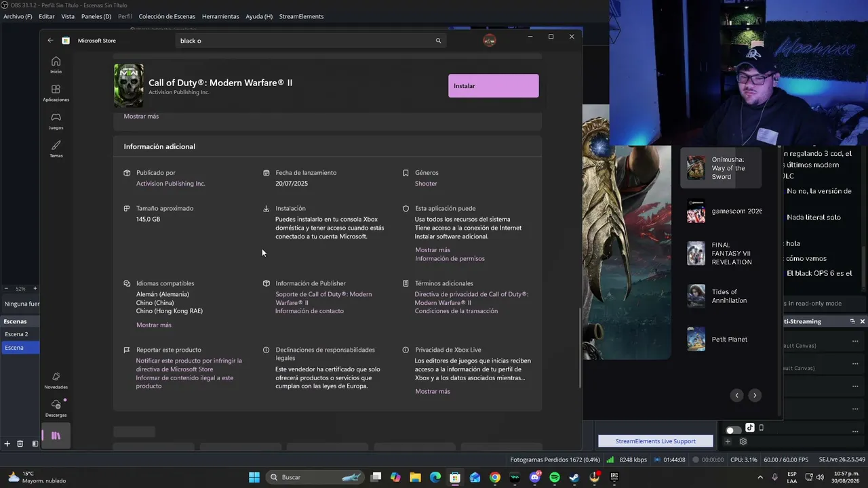Open Temas in the Store sidebar
868x488 pixels.
click(56, 149)
